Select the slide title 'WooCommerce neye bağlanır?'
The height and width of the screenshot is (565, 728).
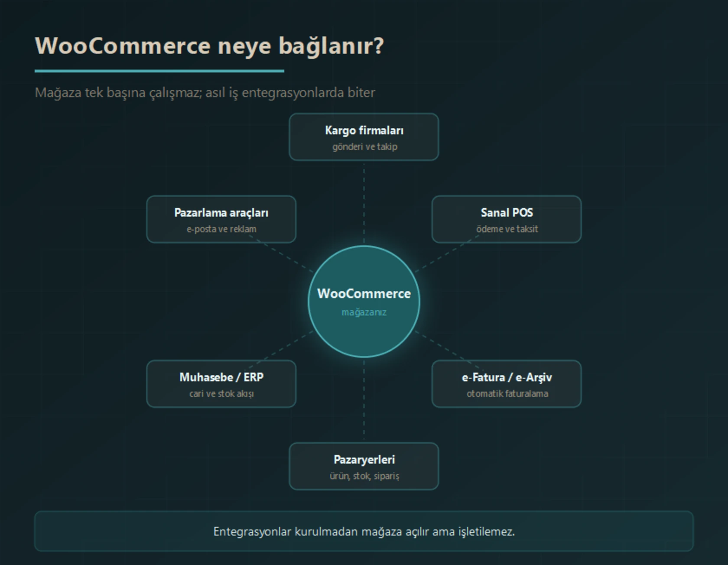(209, 46)
